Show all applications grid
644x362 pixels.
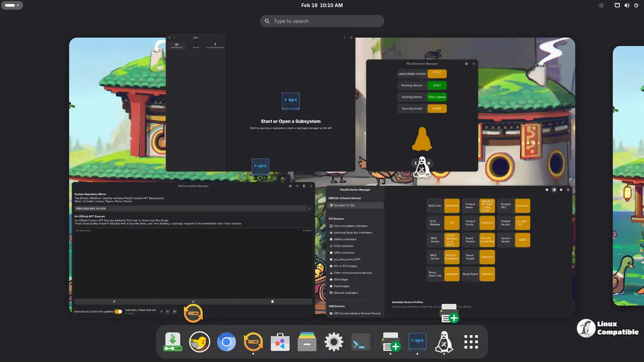(471, 342)
